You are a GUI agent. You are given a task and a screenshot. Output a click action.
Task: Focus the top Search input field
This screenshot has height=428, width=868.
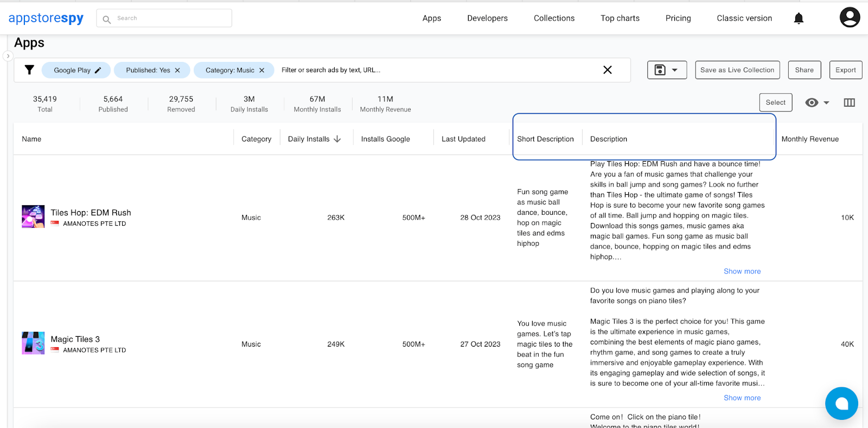coord(164,18)
